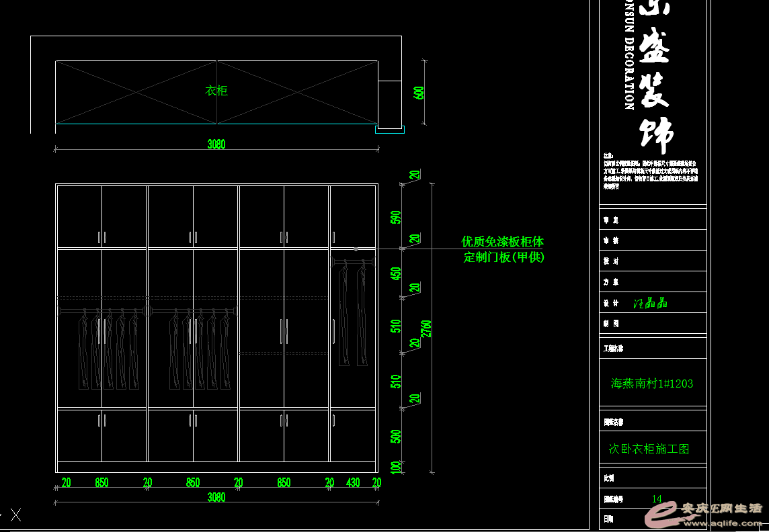Select the 衣柜 label in plan view
The height and width of the screenshot is (532, 769).
pos(216,91)
